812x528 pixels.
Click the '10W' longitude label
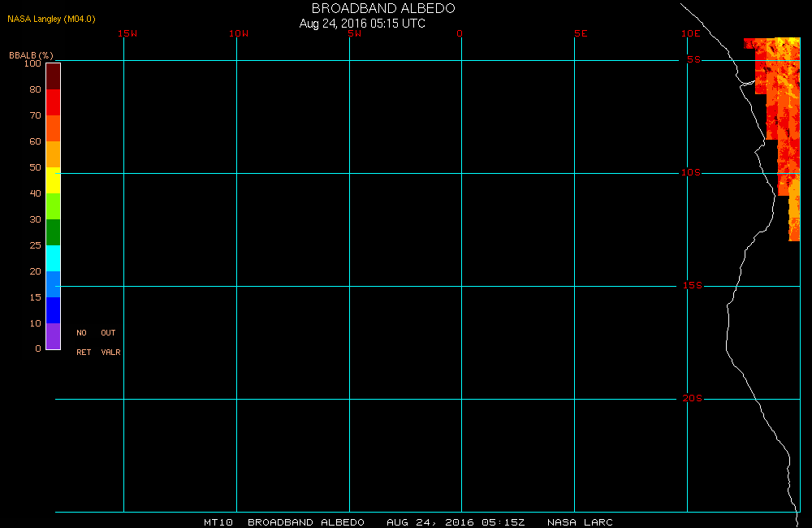tap(239, 33)
